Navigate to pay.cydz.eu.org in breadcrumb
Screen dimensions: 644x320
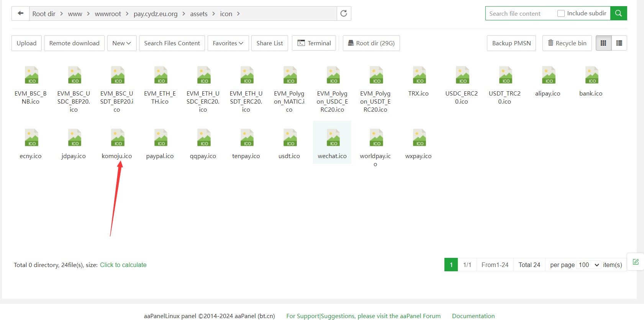pos(156,14)
